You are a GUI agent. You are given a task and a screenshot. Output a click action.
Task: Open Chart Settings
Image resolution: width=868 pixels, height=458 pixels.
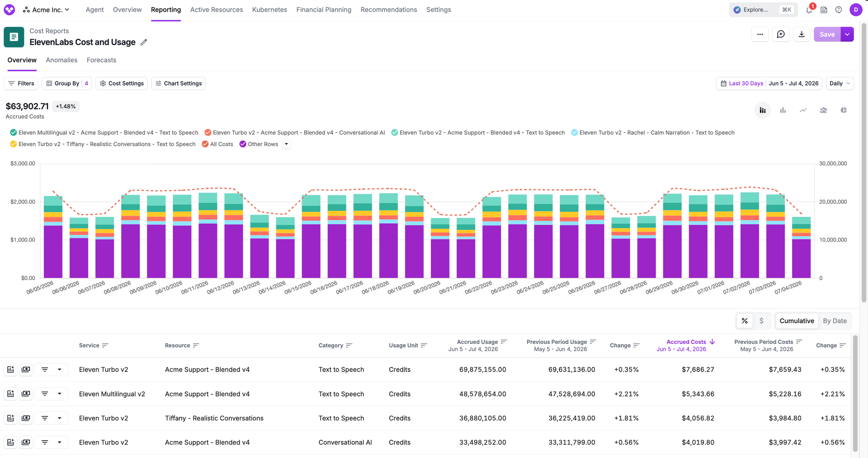point(179,83)
